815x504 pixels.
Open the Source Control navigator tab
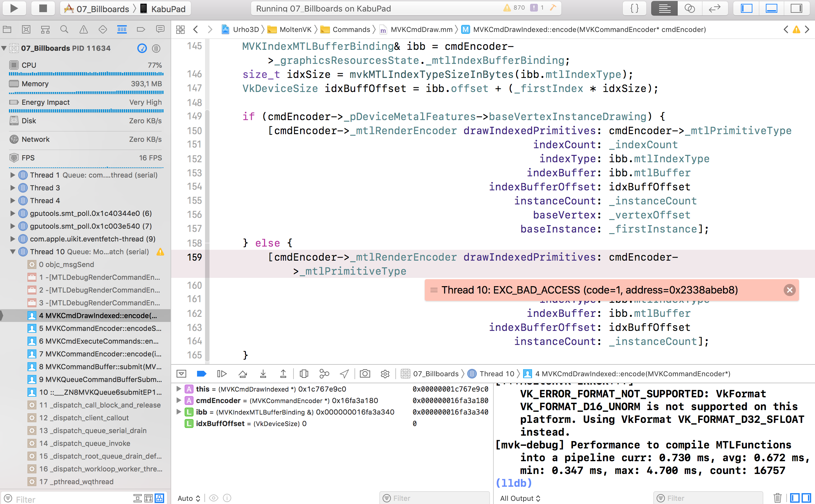tap(26, 29)
